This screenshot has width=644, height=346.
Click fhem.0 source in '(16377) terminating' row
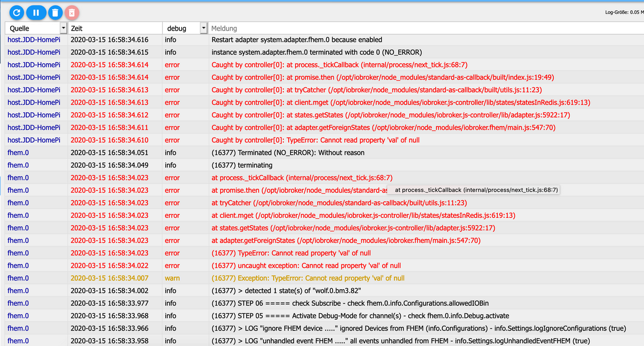(18, 165)
